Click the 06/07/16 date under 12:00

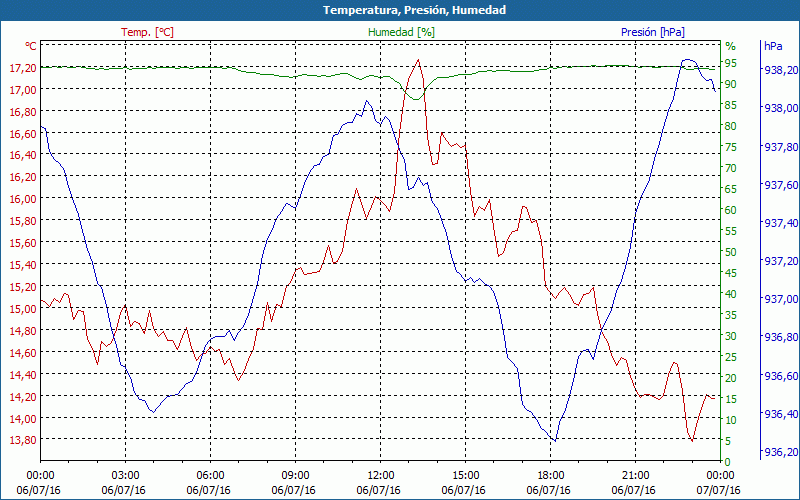(x=379, y=490)
